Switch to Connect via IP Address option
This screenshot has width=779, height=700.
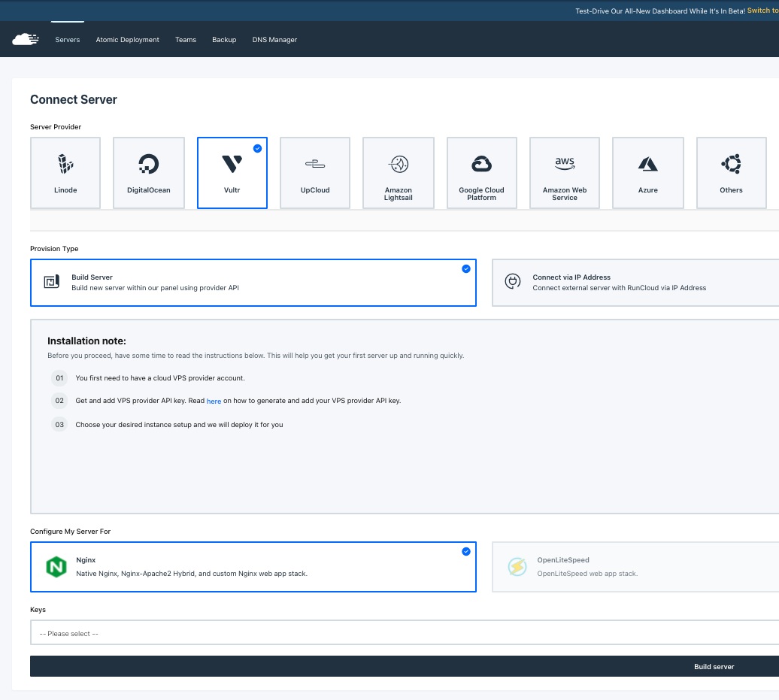pyautogui.click(x=635, y=282)
